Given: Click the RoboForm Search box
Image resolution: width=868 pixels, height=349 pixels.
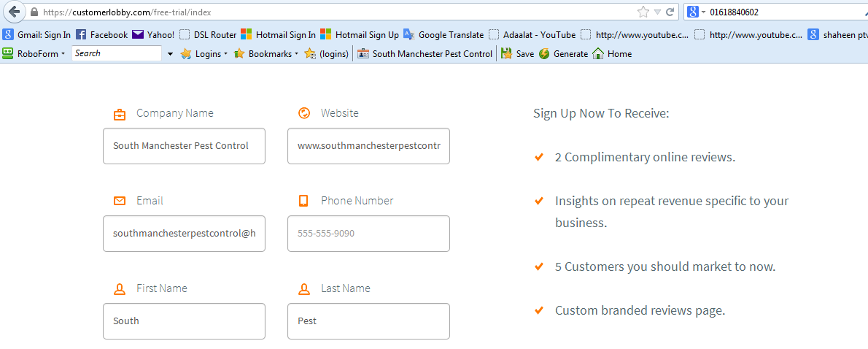Looking at the screenshot, I should (116, 53).
